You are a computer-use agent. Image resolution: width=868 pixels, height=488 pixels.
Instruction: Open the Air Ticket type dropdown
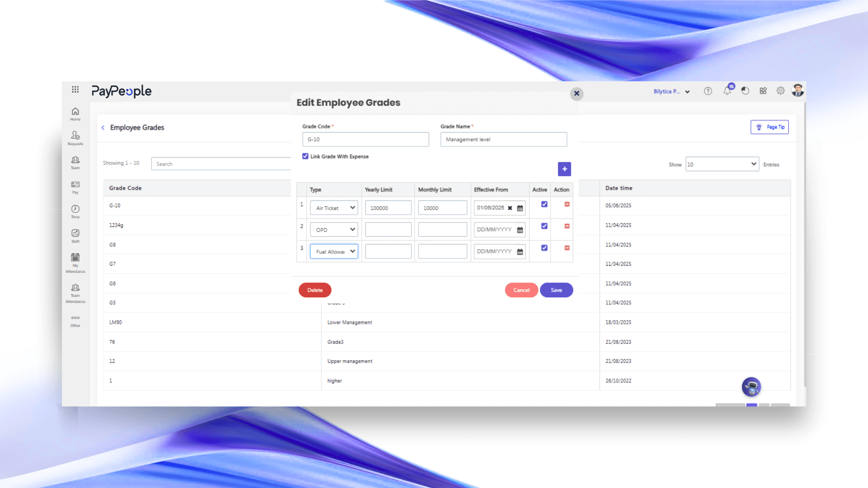334,208
